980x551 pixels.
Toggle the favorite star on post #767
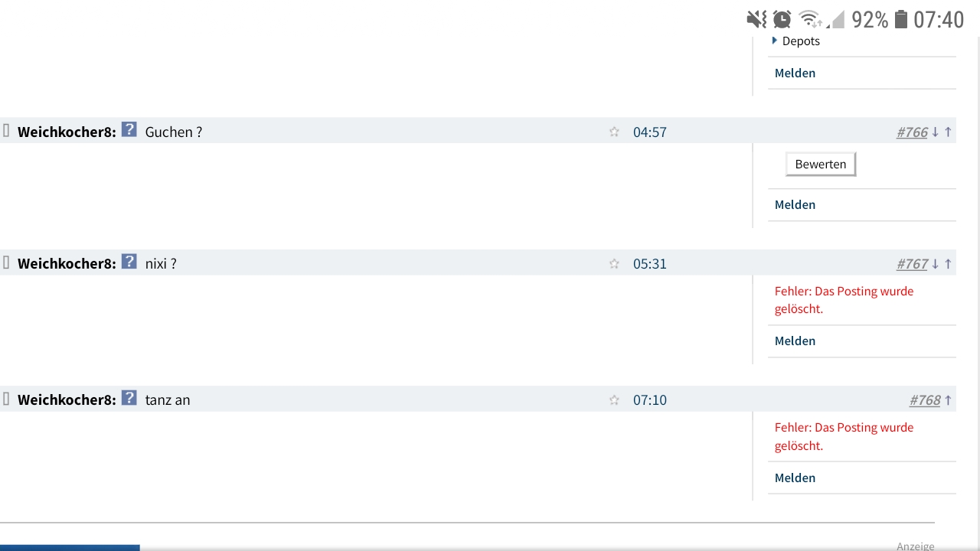click(614, 263)
